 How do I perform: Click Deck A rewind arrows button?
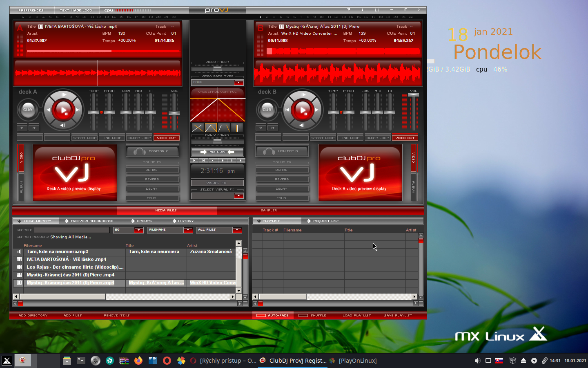click(22, 128)
